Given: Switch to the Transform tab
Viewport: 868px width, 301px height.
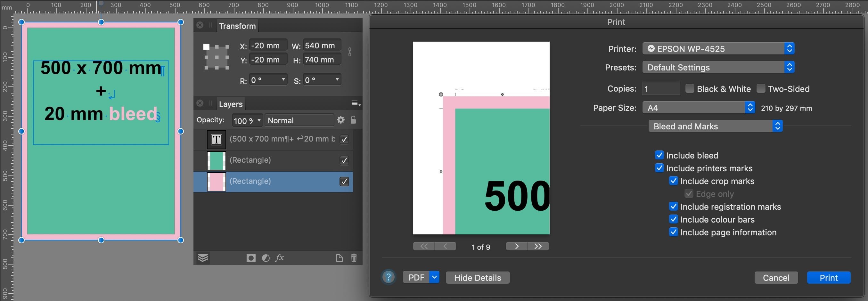Looking at the screenshot, I should (237, 26).
